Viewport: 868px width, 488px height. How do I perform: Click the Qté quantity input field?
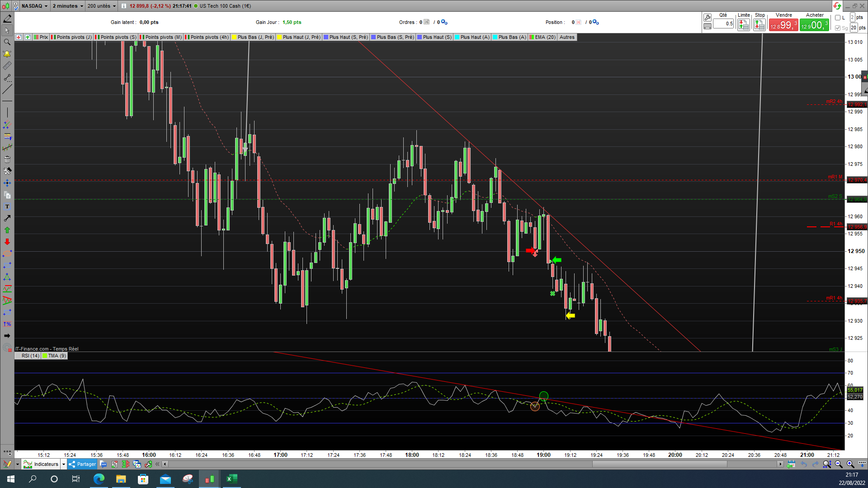tap(723, 23)
